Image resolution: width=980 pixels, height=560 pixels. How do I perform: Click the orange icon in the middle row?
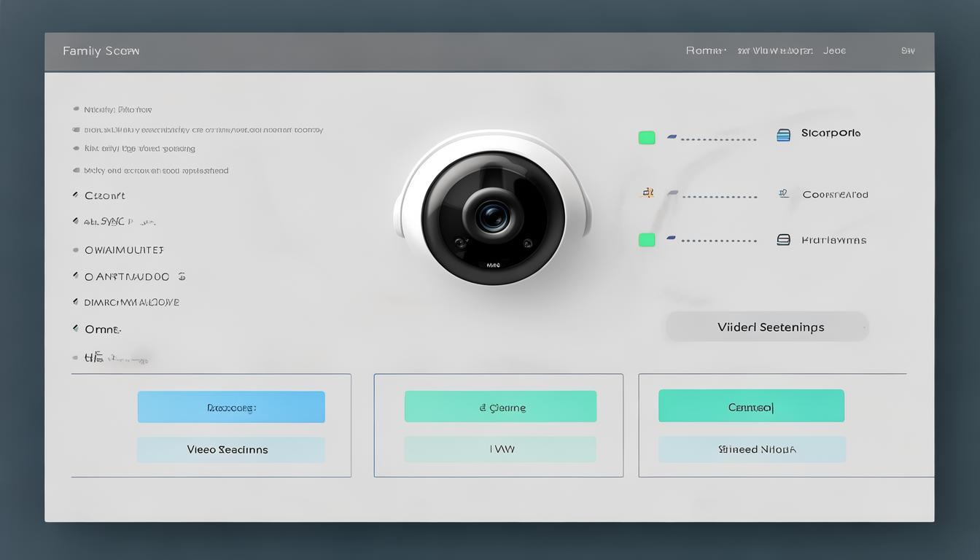(x=646, y=193)
